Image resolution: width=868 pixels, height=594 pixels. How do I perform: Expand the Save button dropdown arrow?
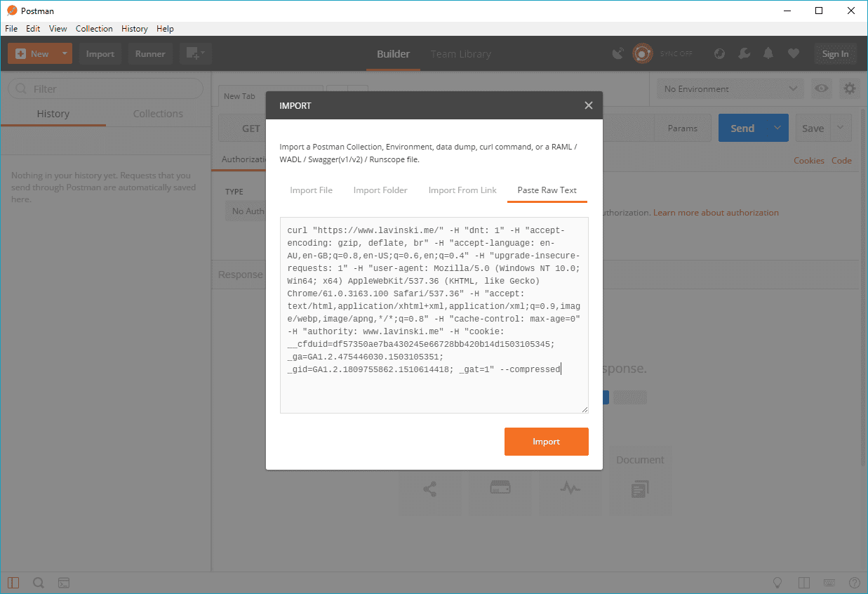(841, 128)
